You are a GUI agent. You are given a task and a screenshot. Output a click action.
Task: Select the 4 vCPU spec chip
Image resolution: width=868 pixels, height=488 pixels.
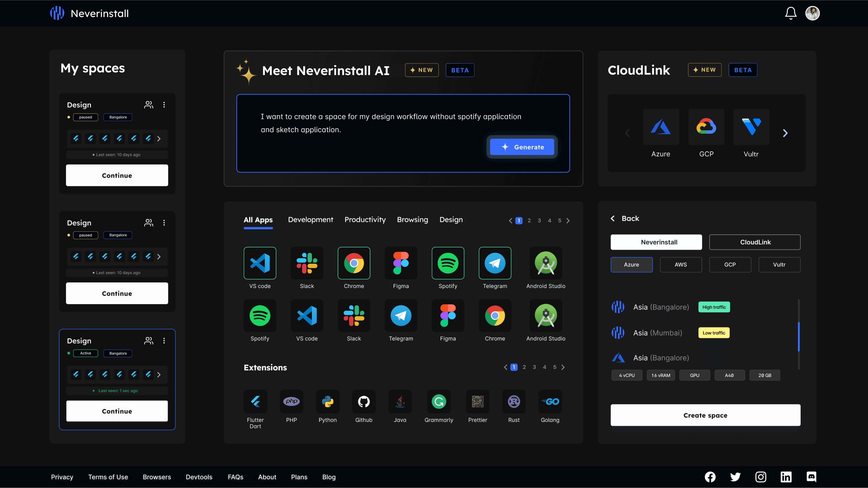[627, 375]
